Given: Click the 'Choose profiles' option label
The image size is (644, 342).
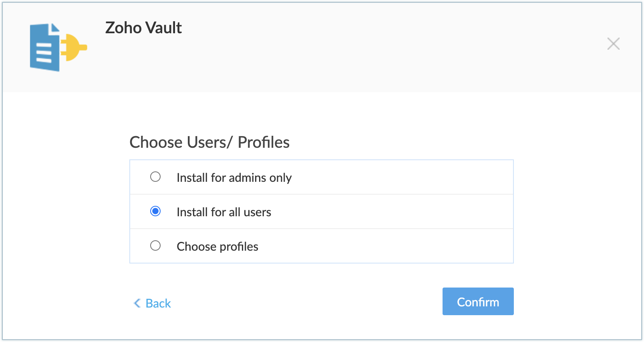Looking at the screenshot, I should [x=217, y=247].
